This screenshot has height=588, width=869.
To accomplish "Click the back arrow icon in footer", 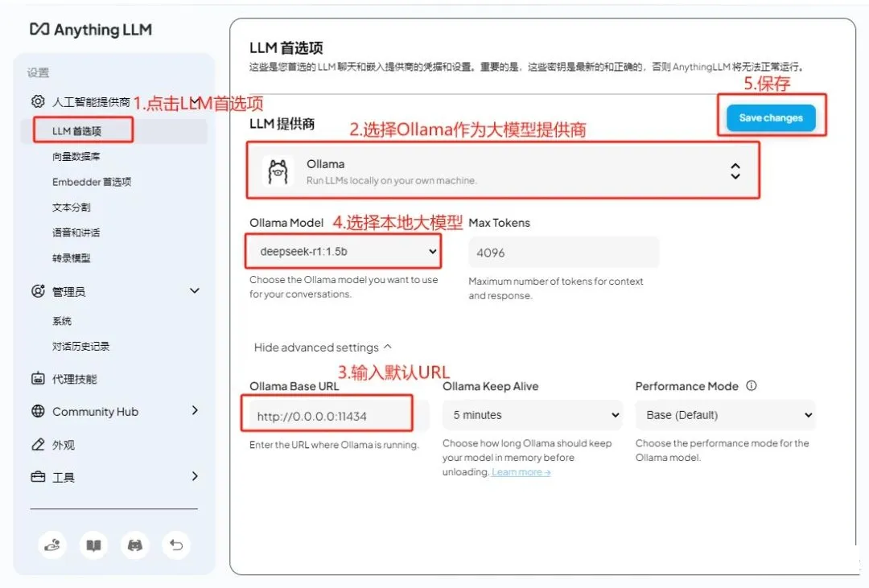I will [x=176, y=545].
